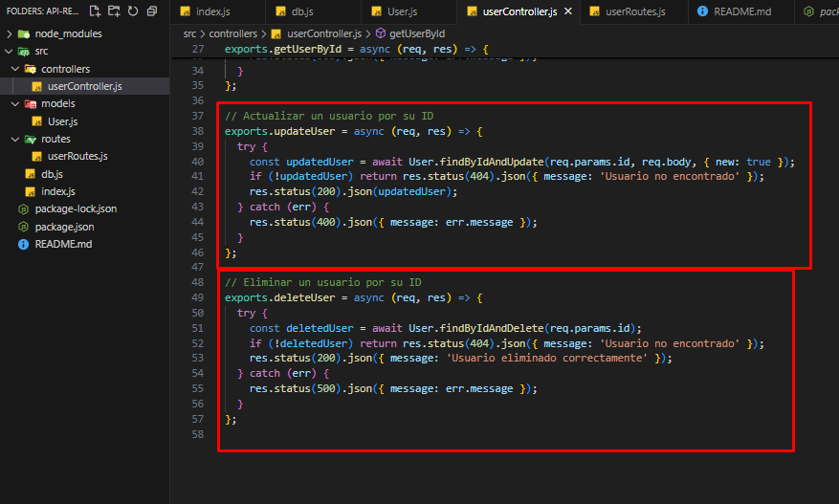Viewport: 839px width, 504px height.
Task: Close the userController.js tab
Action: pyautogui.click(x=568, y=11)
